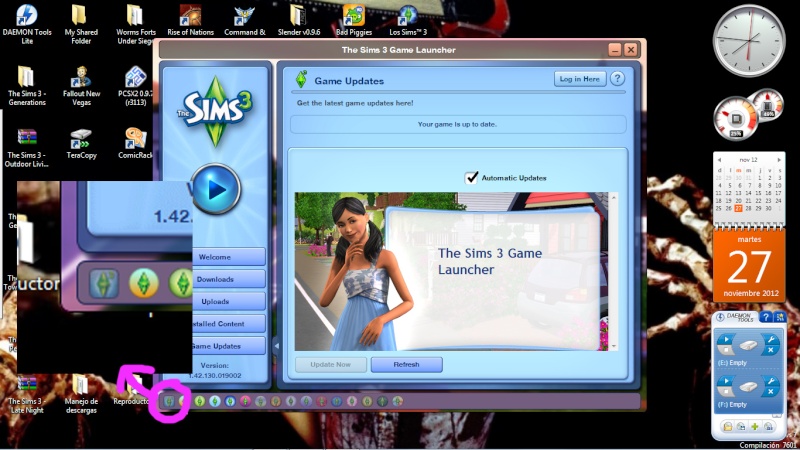Image resolution: width=800 pixels, height=450 pixels.
Task: Open Worms Forts Under Siege desktop icon
Action: point(135,24)
